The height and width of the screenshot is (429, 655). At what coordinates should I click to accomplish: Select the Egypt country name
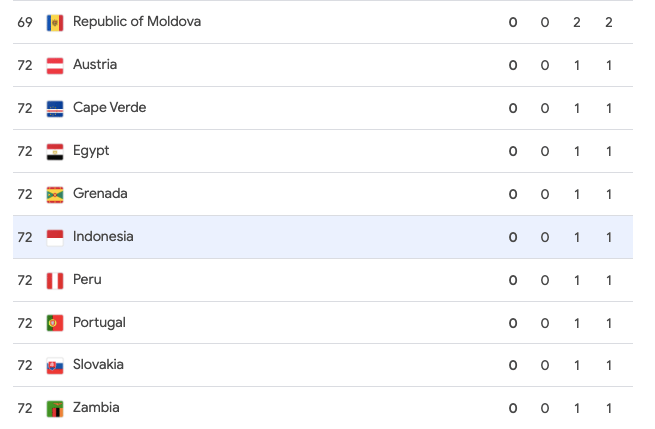pos(91,150)
